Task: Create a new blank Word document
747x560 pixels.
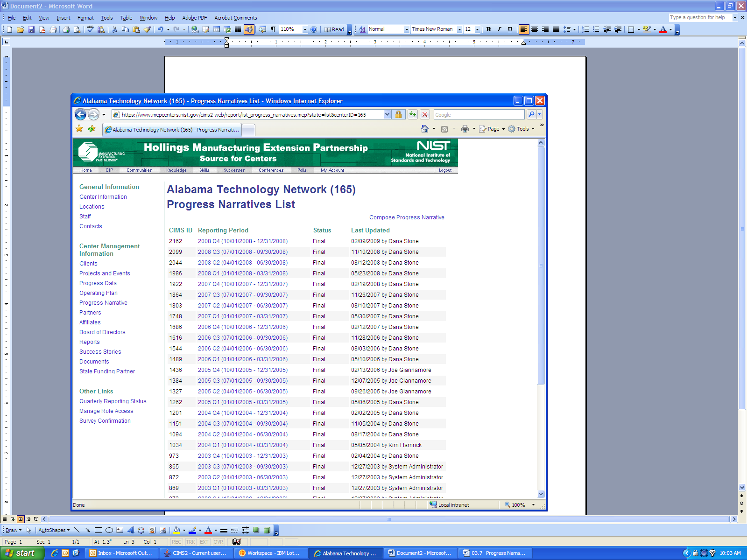Action: [x=10, y=29]
